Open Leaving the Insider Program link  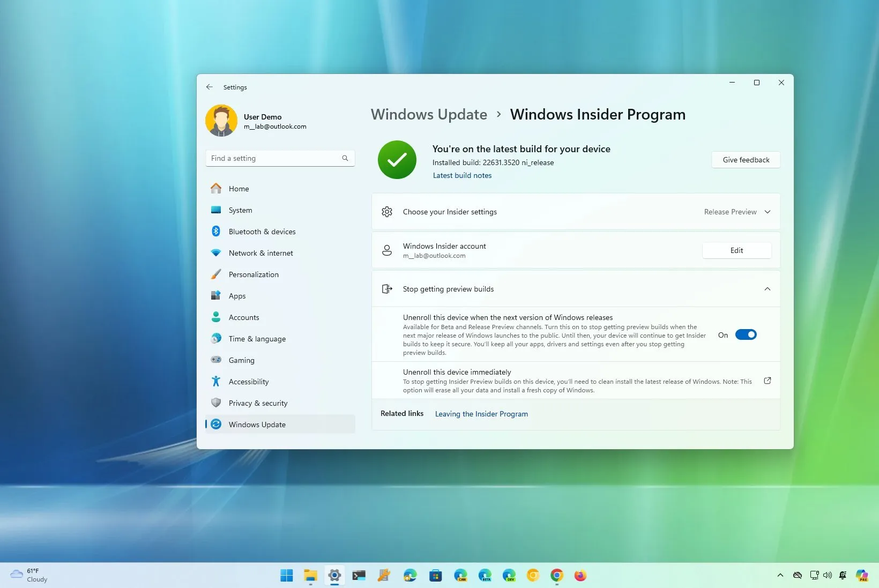[x=481, y=414]
